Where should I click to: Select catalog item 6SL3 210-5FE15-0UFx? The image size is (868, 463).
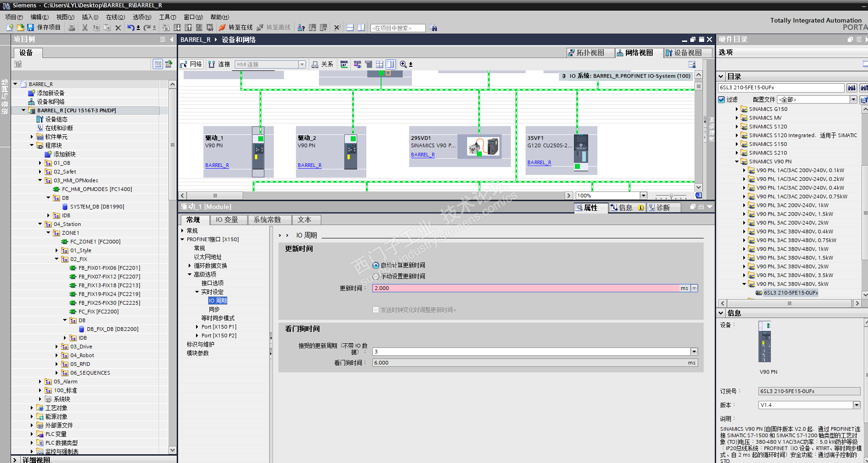click(x=791, y=293)
